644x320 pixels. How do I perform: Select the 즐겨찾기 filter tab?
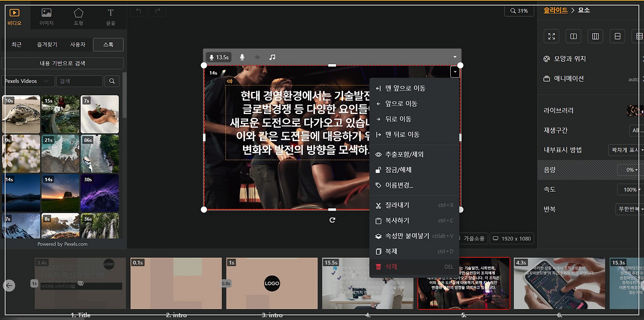click(47, 45)
